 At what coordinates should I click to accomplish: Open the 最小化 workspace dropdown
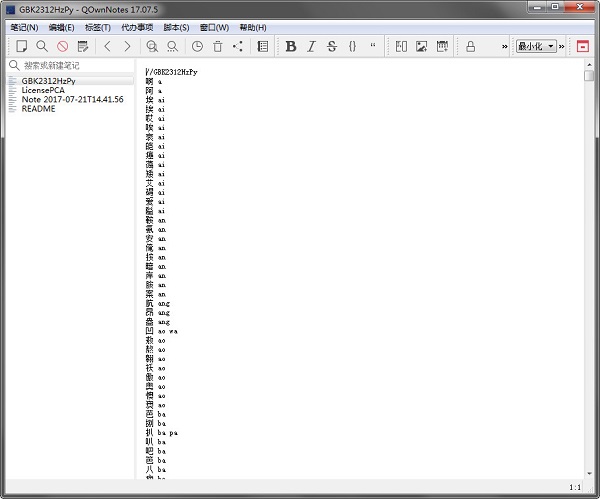tap(536, 46)
